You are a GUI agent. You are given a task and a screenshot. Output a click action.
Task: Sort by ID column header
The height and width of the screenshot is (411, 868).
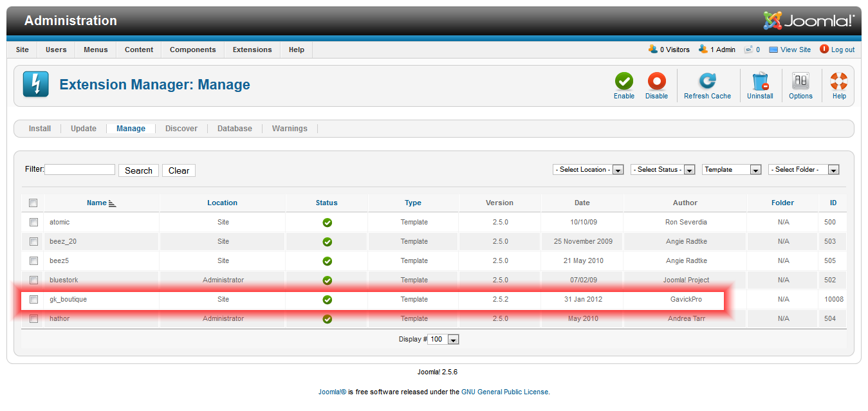click(833, 203)
